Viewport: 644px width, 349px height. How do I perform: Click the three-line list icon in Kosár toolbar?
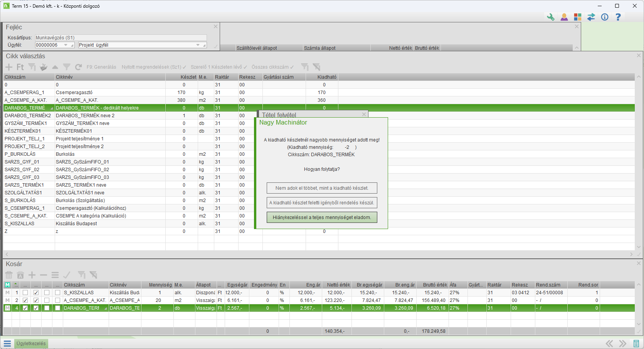(x=55, y=275)
